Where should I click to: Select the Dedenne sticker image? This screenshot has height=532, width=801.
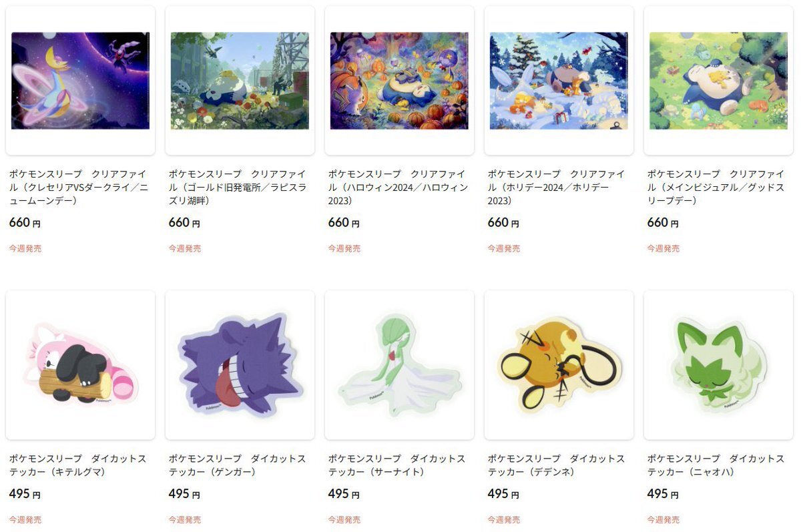click(559, 365)
